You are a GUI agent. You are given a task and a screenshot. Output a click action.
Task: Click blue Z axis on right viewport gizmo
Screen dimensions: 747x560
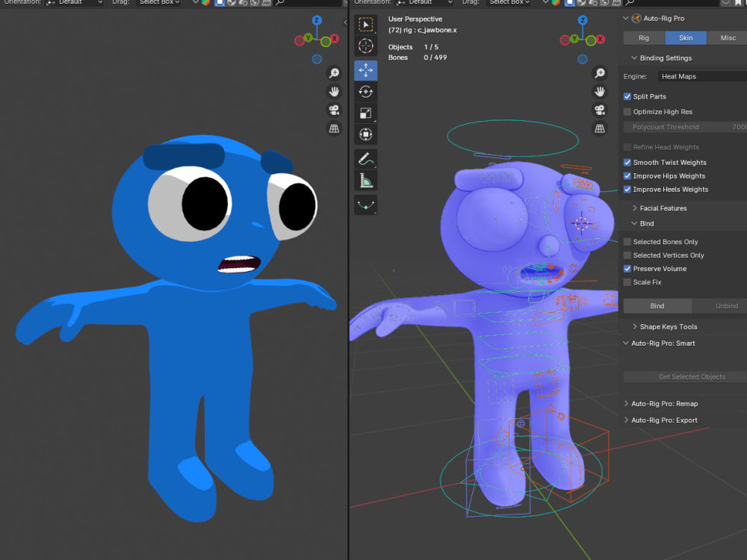click(x=583, y=20)
